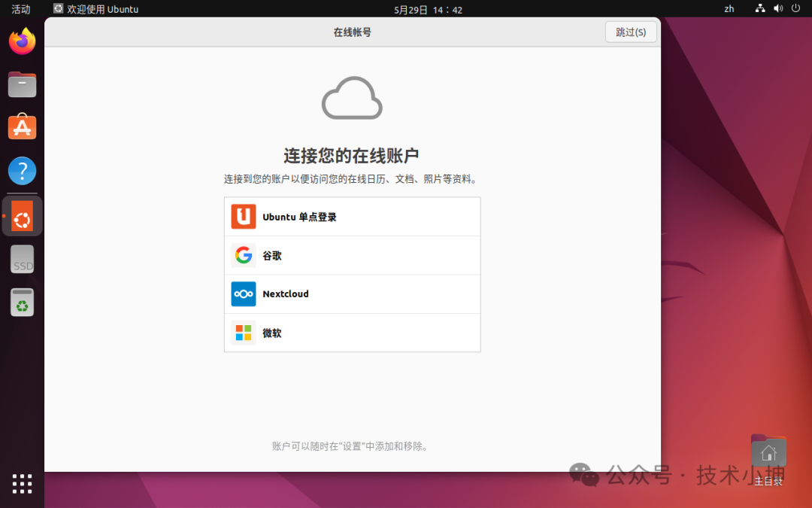Click the Ubuntu 单点登录 orange logo icon
Image resolution: width=812 pixels, height=508 pixels.
point(244,217)
